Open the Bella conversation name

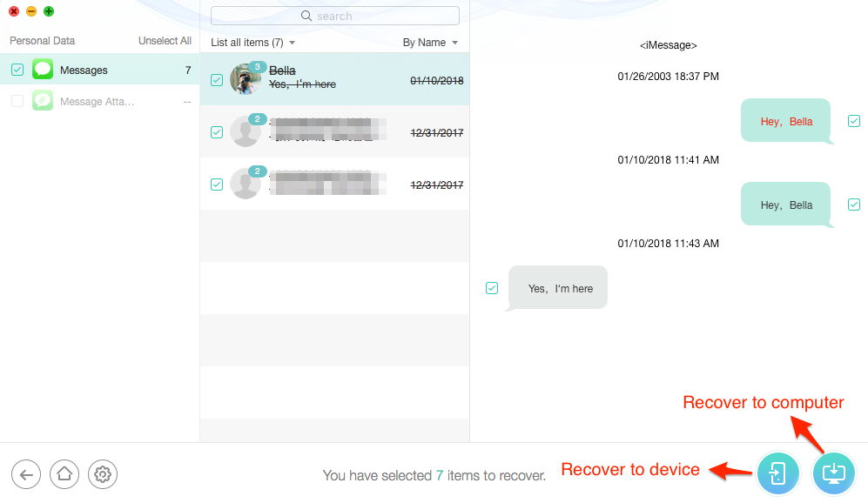(x=282, y=70)
